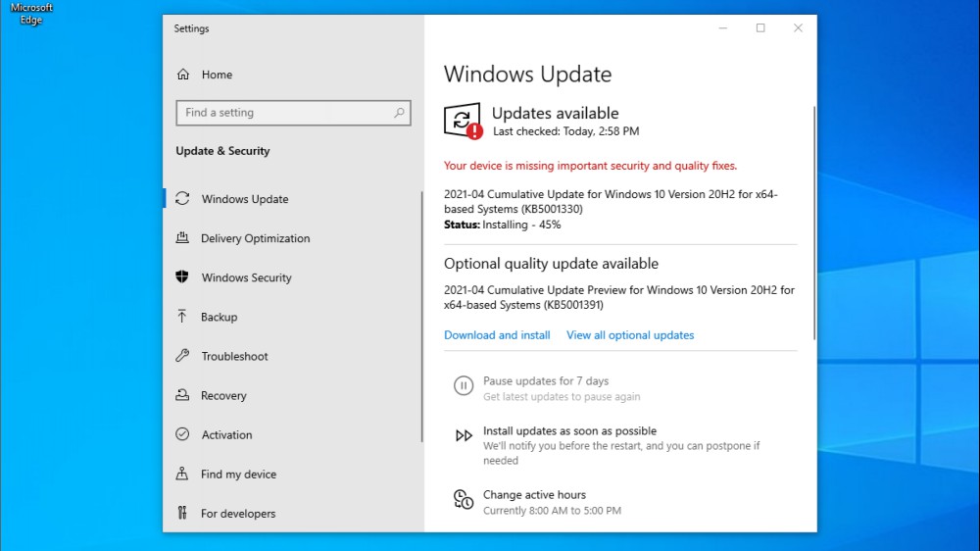Screen dimensions: 980x551
Task: Click Last checked: Today, 2:58 PM
Action: point(565,131)
